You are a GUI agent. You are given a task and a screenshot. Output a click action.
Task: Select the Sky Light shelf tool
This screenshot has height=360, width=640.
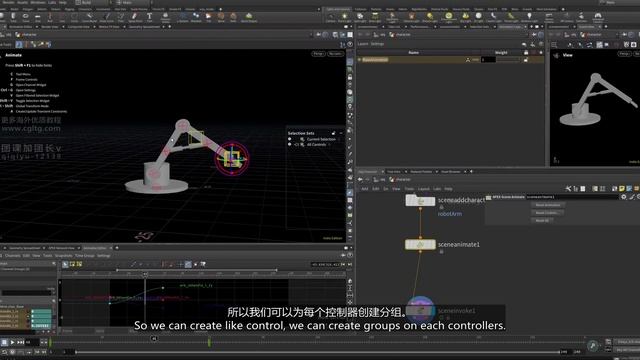(x=465, y=17)
